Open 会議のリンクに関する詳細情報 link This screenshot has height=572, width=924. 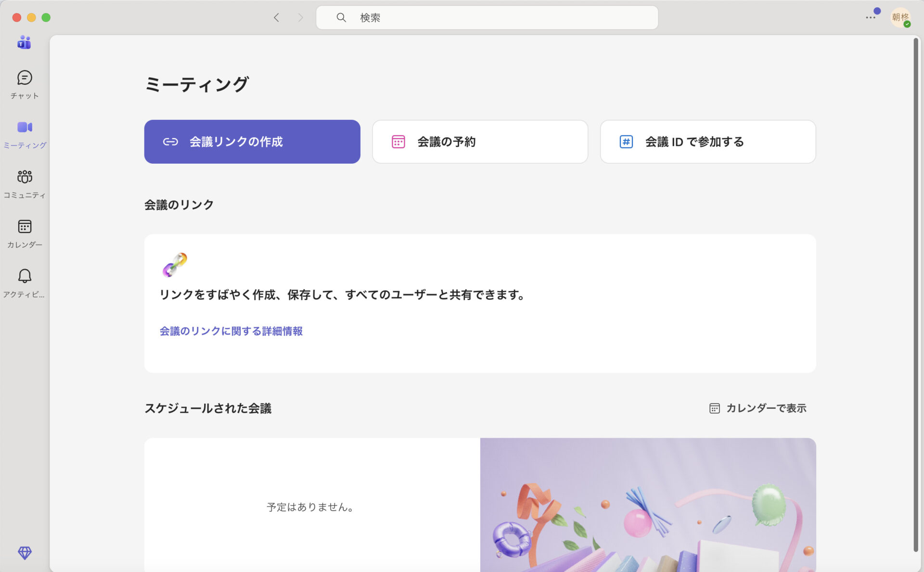tap(231, 331)
